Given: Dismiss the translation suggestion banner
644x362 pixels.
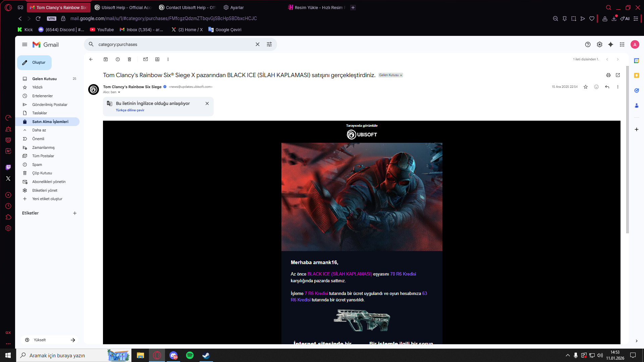Looking at the screenshot, I should click(207, 104).
